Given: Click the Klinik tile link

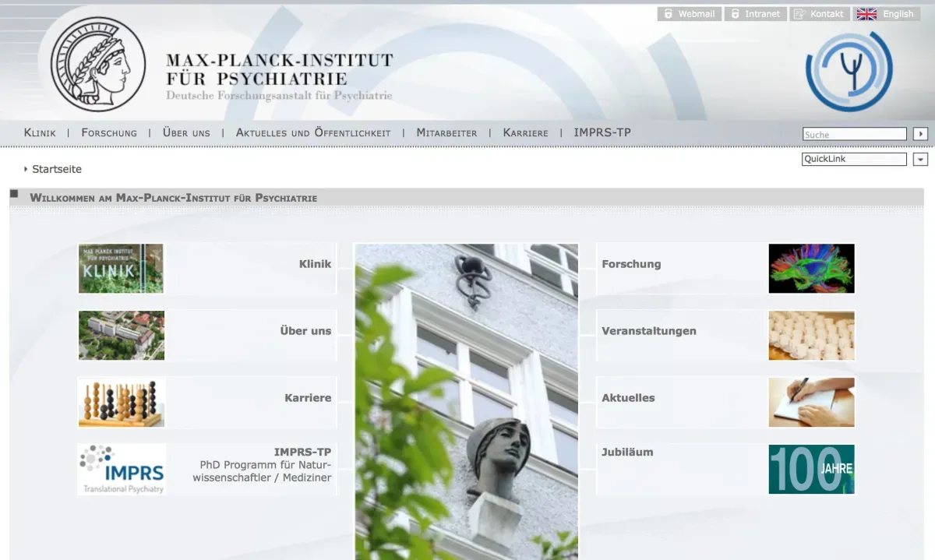Looking at the screenshot, I should click(x=315, y=264).
